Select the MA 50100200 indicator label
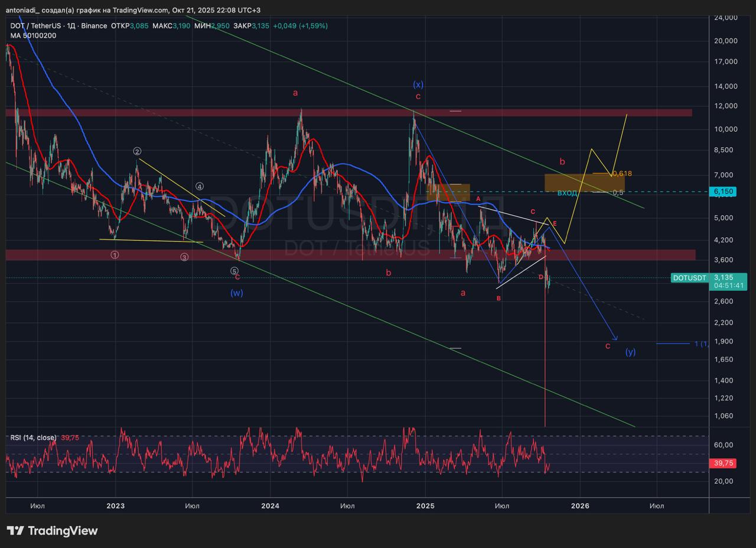Image resolution: width=756 pixels, height=548 pixels. click(x=33, y=35)
